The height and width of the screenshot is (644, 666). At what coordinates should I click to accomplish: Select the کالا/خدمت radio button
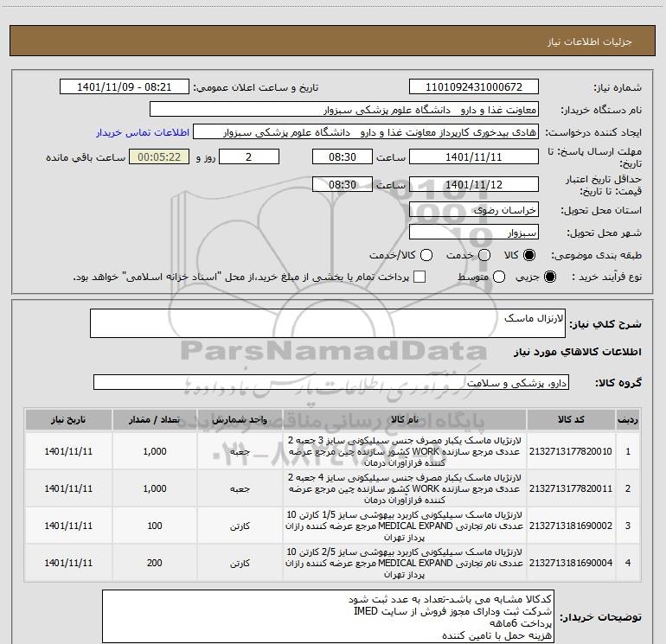pyautogui.click(x=426, y=255)
